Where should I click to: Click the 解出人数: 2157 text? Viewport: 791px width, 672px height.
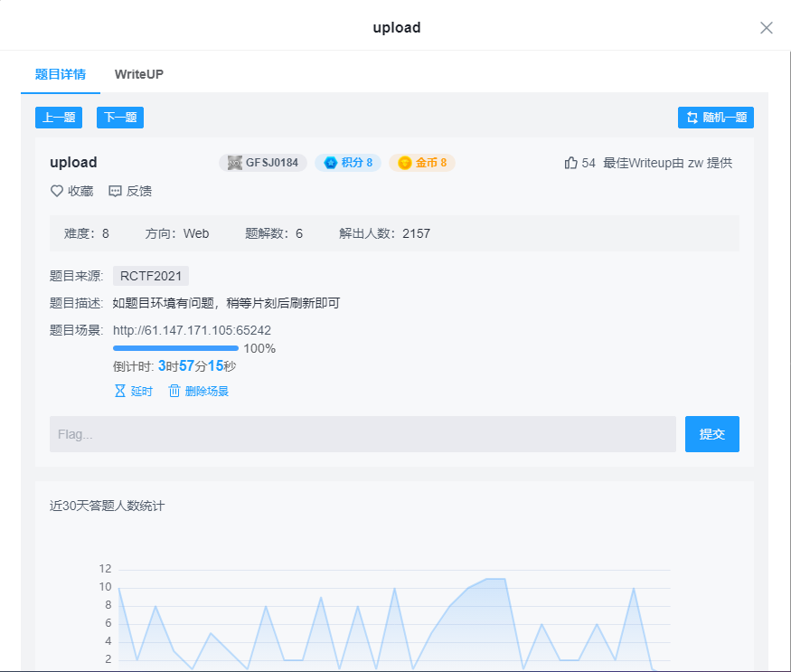(384, 233)
